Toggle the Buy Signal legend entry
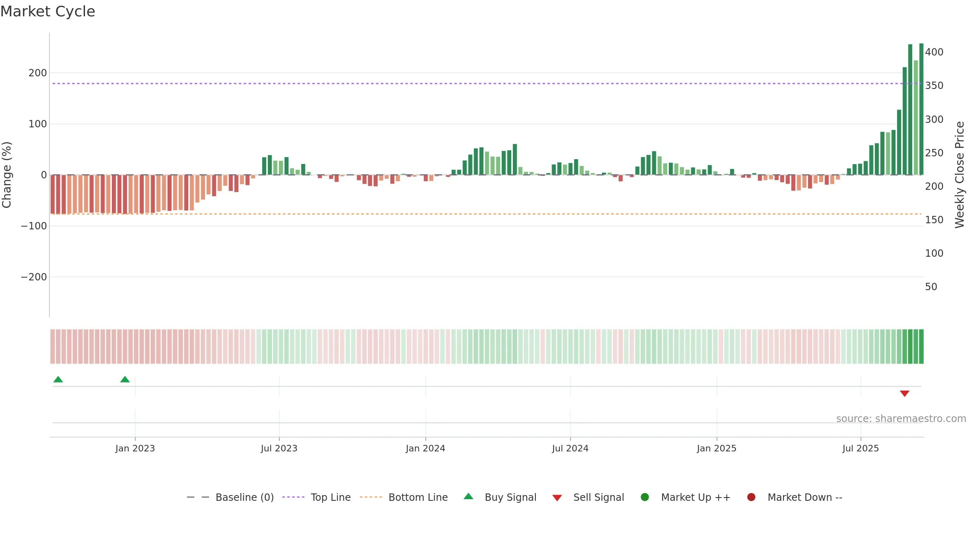Screen dimensions: 980x551 click(x=500, y=497)
